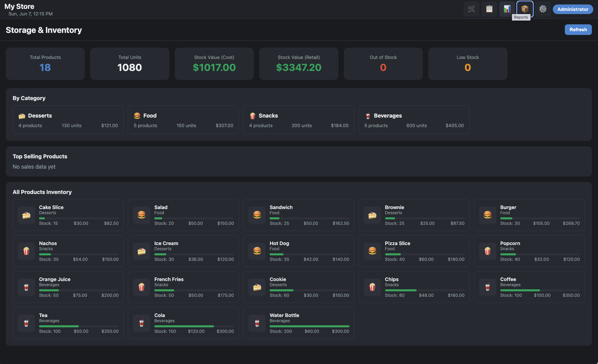
Task: Click the Low Stock count
Action: coord(468,67)
